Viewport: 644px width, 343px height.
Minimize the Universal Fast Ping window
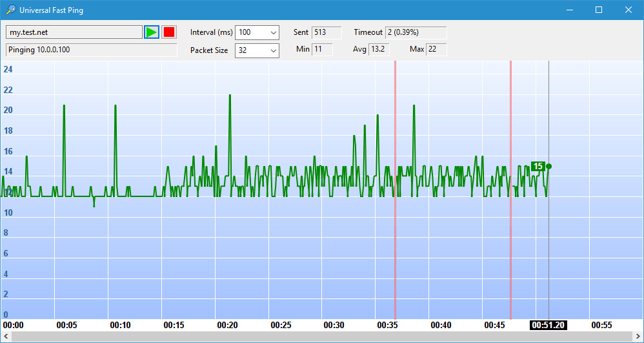click(570, 10)
